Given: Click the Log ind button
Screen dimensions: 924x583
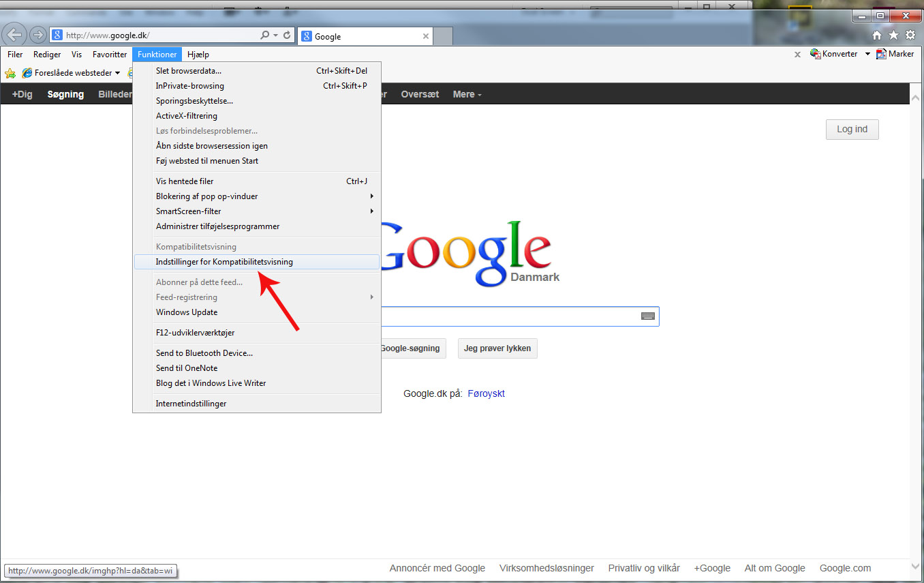Looking at the screenshot, I should point(852,130).
